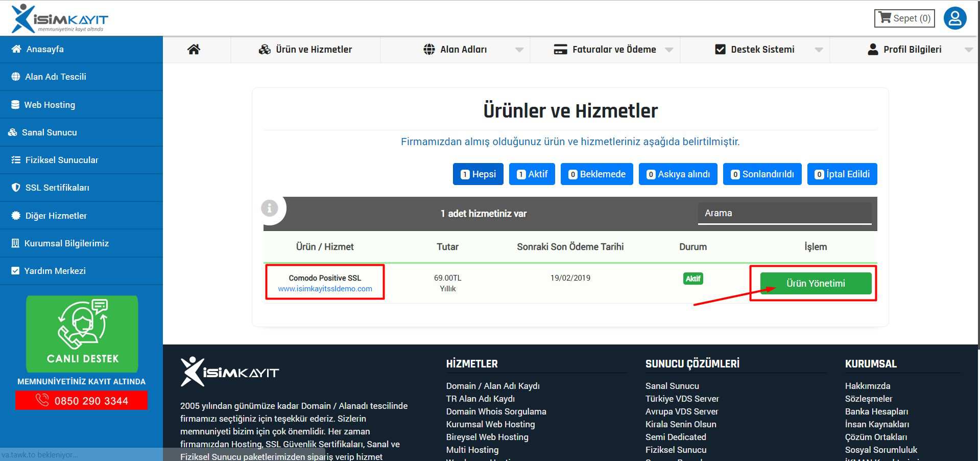Open Sosyal Sorumluluk footer link

tap(881, 450)
